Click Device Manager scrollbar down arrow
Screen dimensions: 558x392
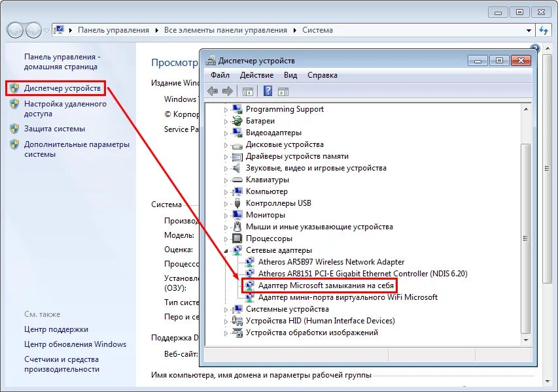click(x=525, y=340)
